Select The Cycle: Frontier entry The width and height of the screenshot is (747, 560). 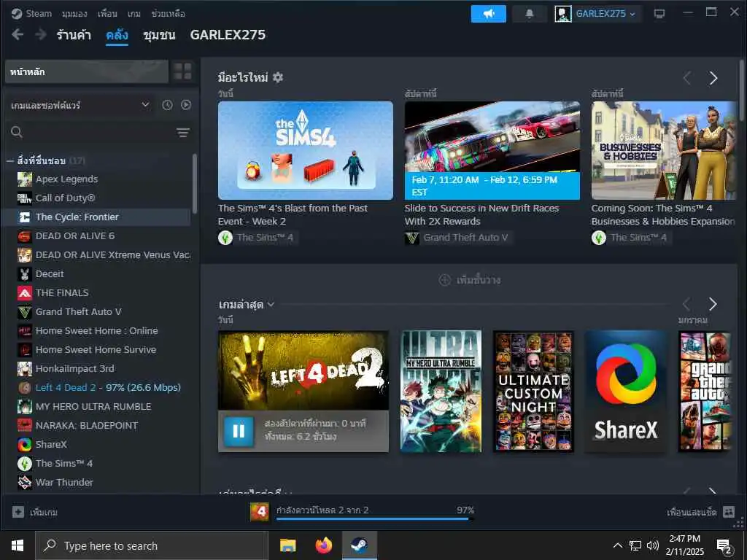point(97,217)
